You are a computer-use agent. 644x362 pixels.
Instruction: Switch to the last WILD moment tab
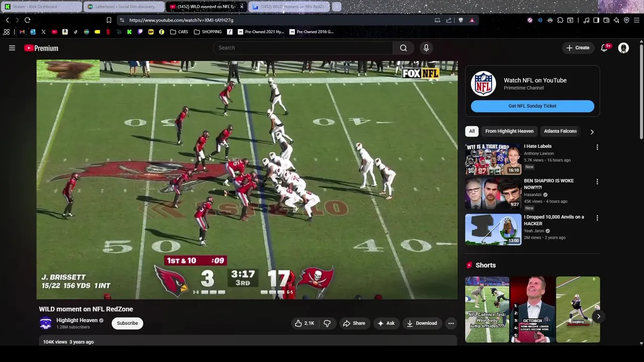[x=289, y=7]
